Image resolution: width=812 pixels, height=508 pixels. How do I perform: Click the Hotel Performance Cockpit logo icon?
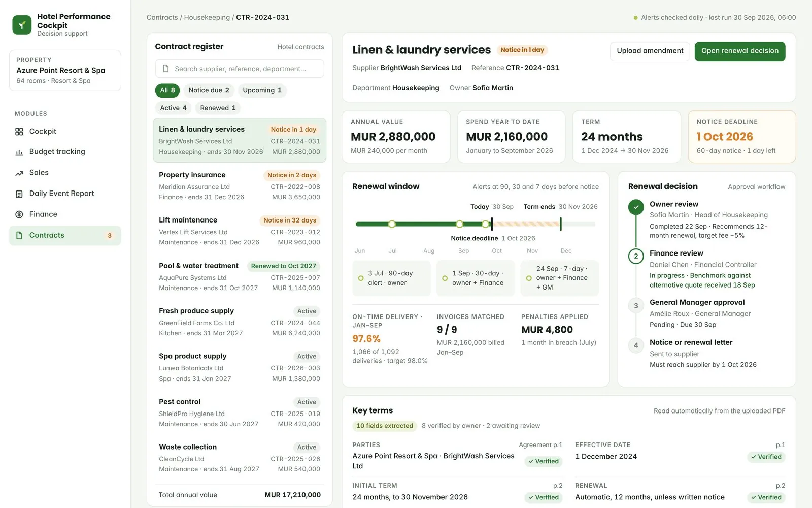coord(22,24)
